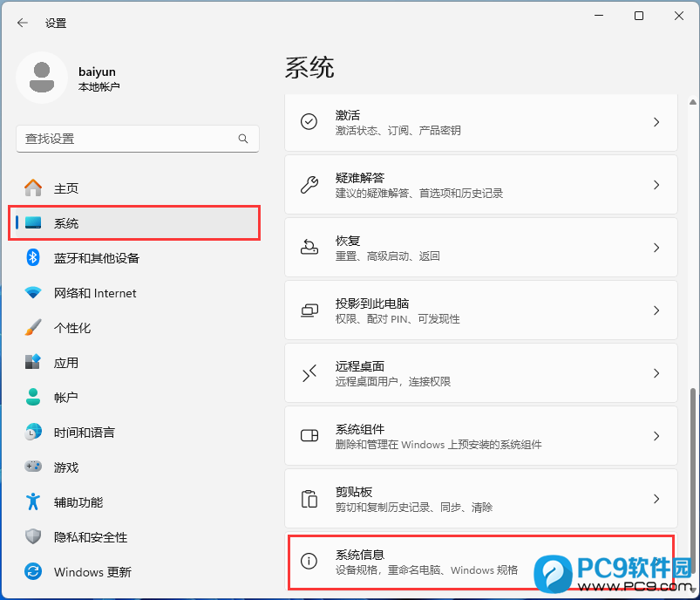Open the 投影到此电脑 settings entry
Screen dimensions: 700x600
481,310
